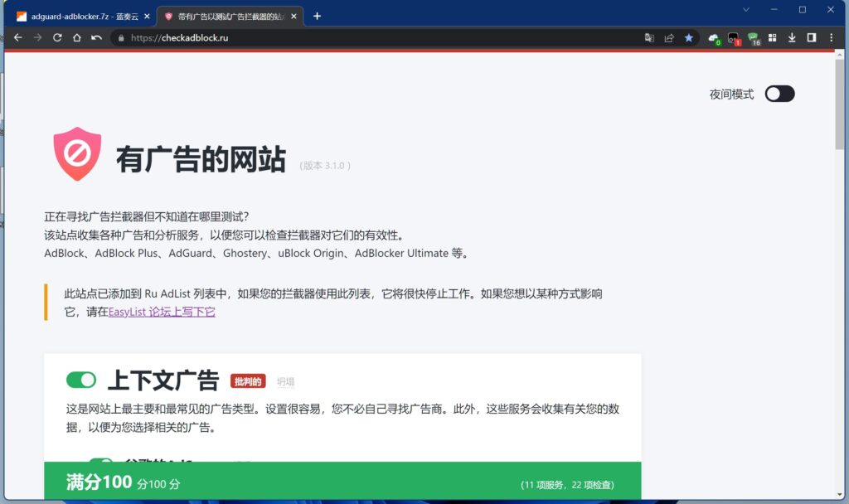Go back to the previous page
This screenshot has width=849, height=504.
point(18,38)
